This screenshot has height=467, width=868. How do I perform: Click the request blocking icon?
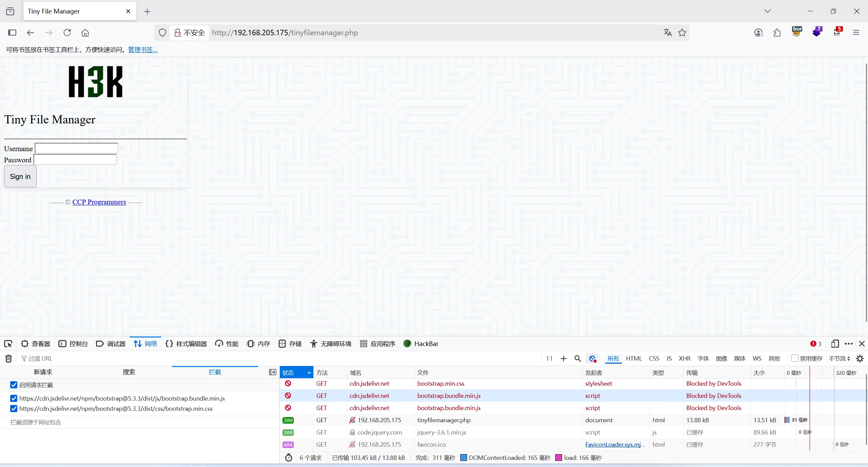tap(592, 358)
